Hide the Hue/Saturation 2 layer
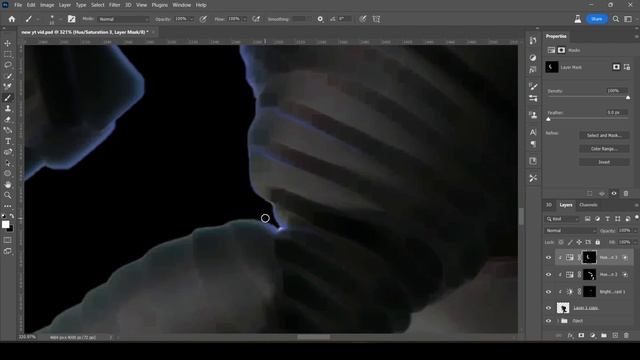 pos(549,275)
